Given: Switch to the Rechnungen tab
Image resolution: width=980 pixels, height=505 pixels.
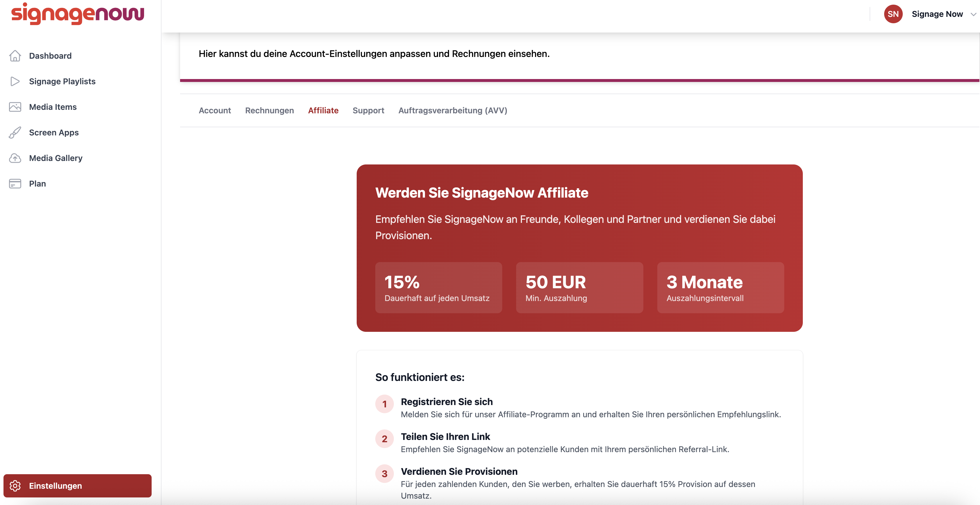Looking at the screenshot, I should pyautogui.click(x=269, y=110).
